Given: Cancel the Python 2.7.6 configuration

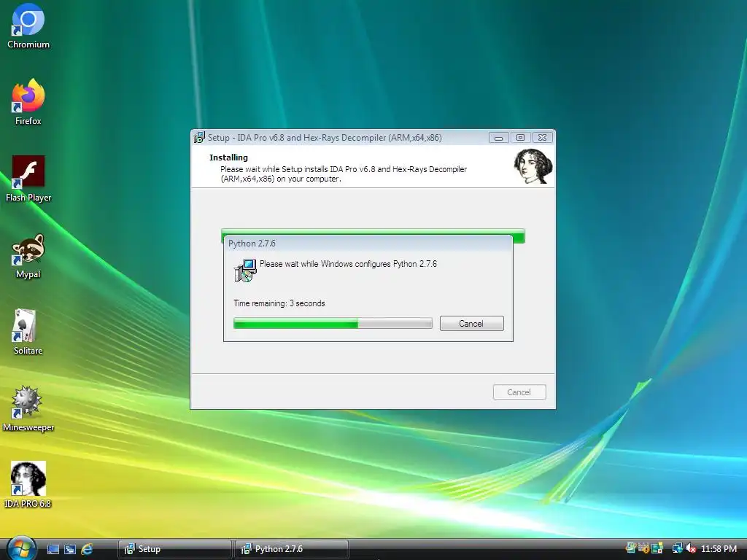Looking at the screenshot, I should pos(472,323).
